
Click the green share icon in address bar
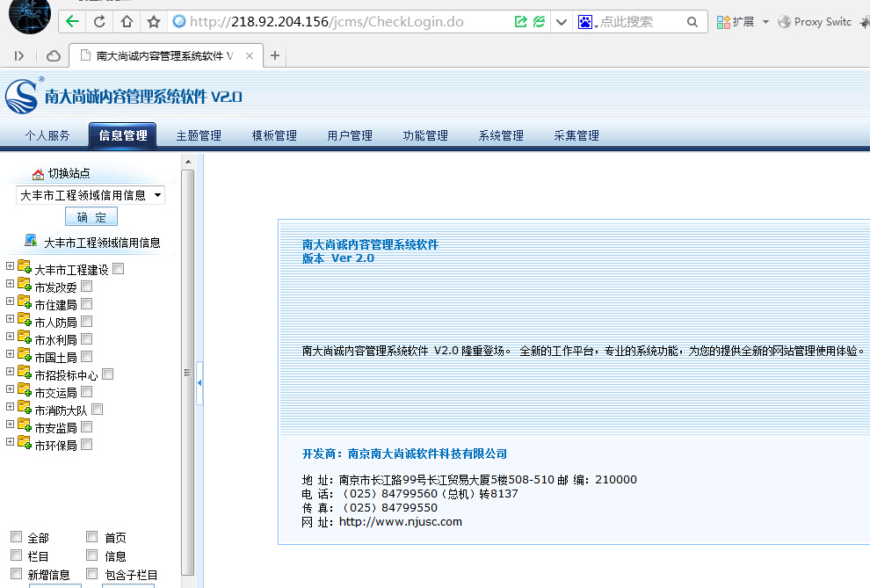click(520, 22)
